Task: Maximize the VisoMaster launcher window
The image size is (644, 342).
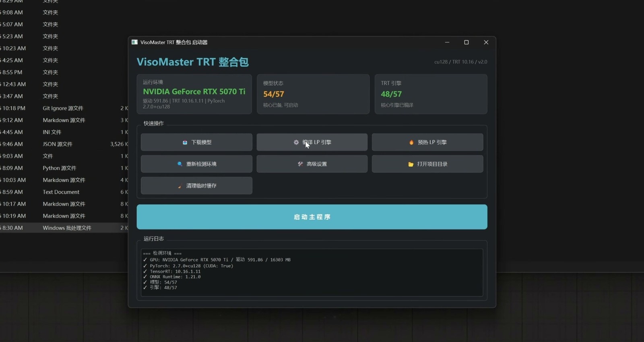Action: 466,42
